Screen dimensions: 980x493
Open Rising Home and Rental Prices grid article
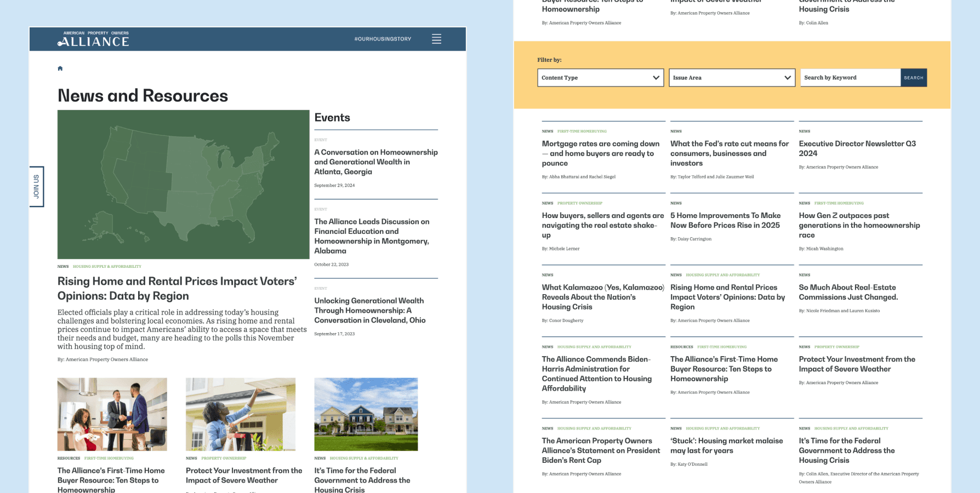point(728,297)
